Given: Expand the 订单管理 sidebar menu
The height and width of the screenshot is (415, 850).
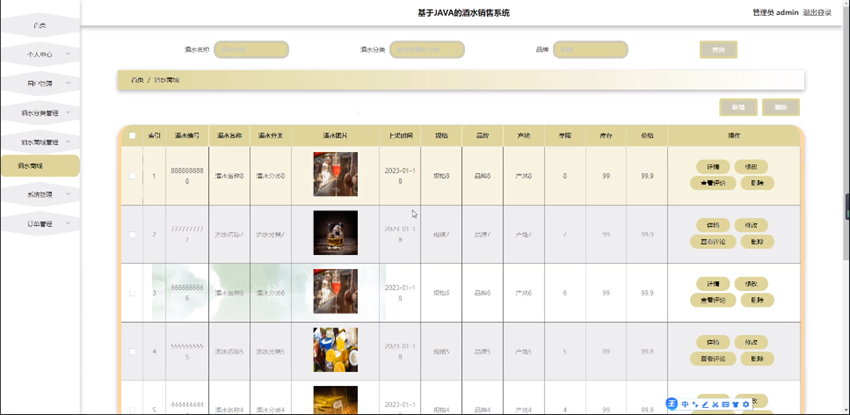Looking at the screenshot, I should (x=40, y=223).
